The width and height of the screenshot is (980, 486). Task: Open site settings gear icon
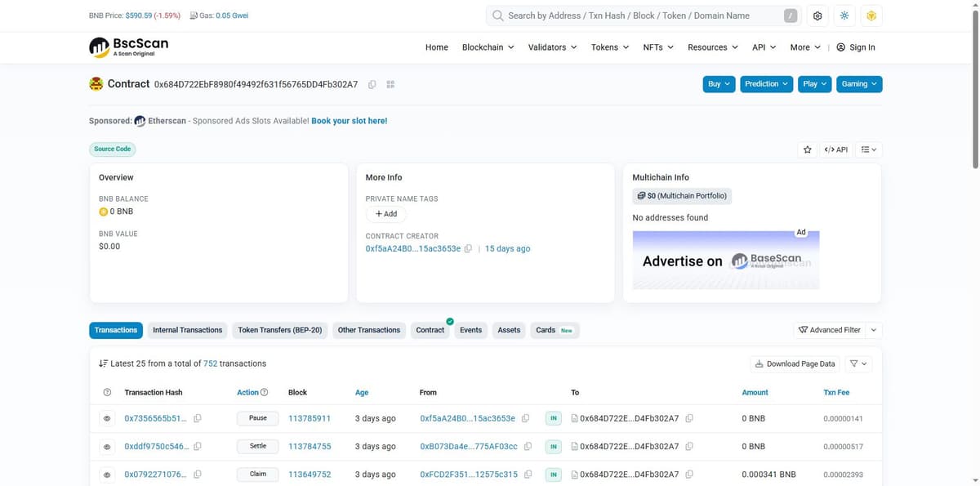point(817,16)
